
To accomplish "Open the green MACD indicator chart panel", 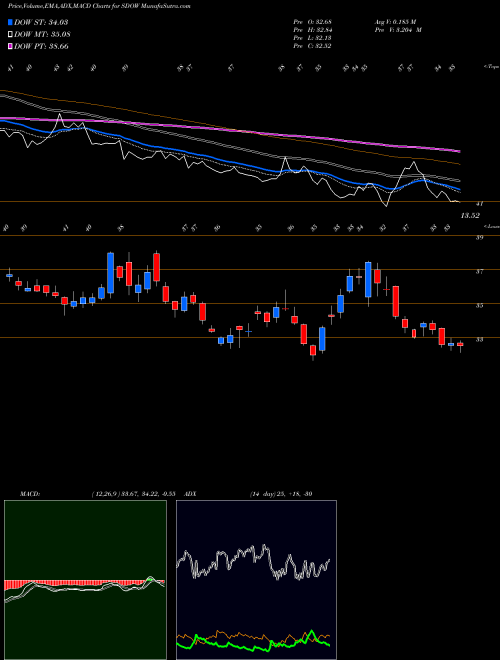I will 85,580.
